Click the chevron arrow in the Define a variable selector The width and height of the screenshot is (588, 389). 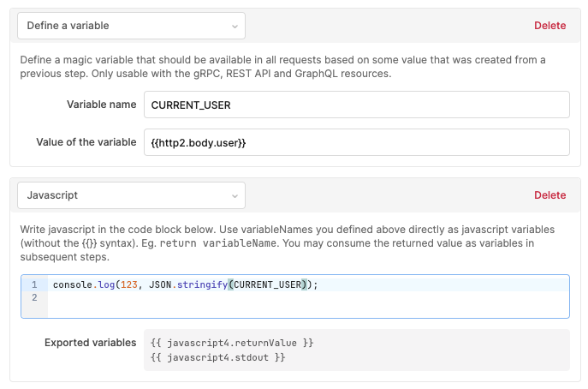pyautogui.click(x=235, y=27)
